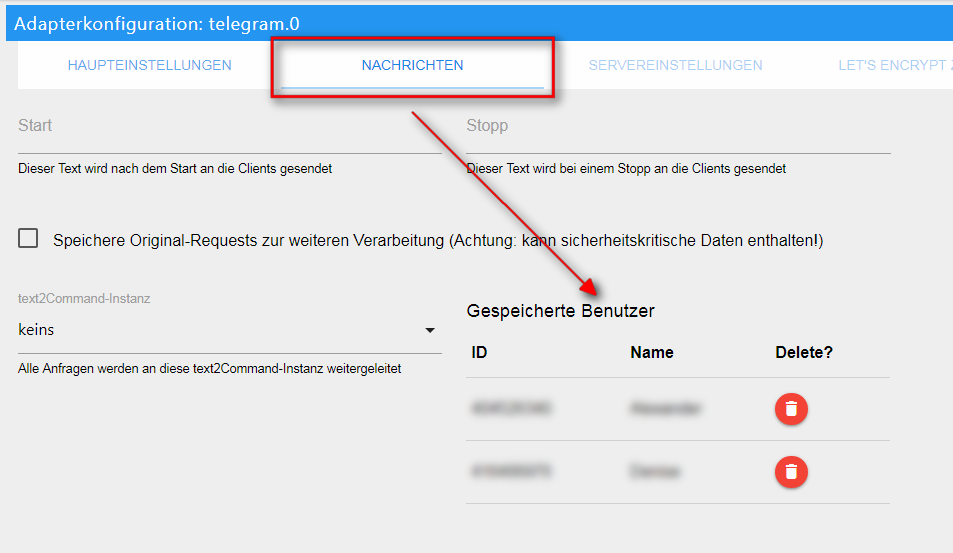Delete the second saved user

791,472
